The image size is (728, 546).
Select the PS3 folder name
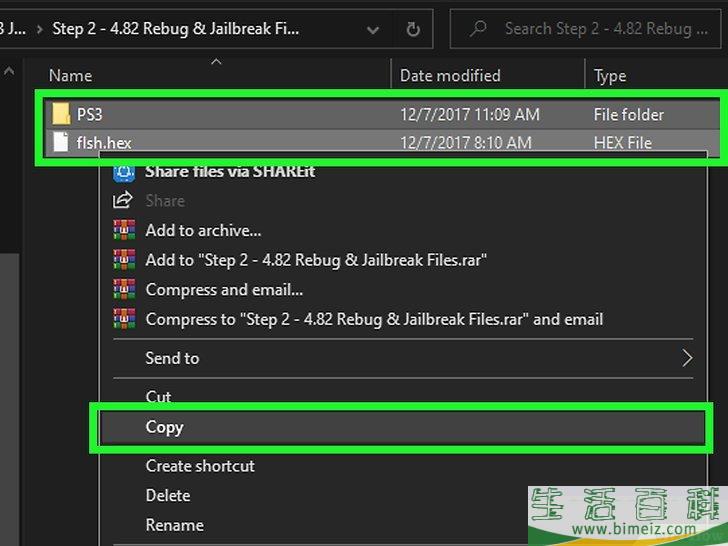(89, 115)
